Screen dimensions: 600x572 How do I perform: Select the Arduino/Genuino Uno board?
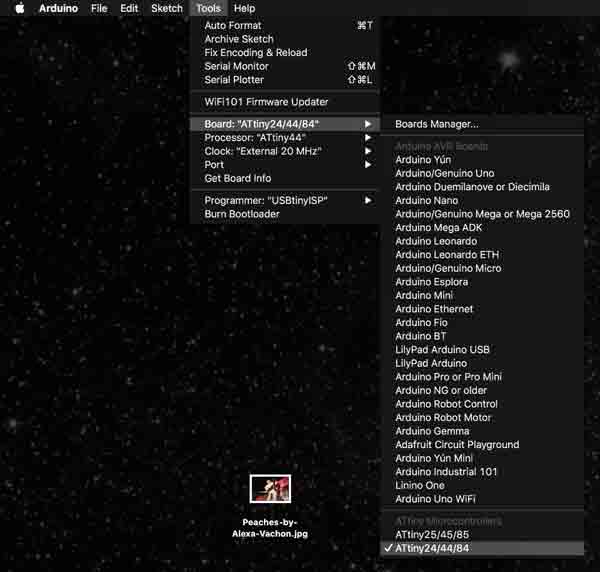pyautogui.click(x=483, y=173)
